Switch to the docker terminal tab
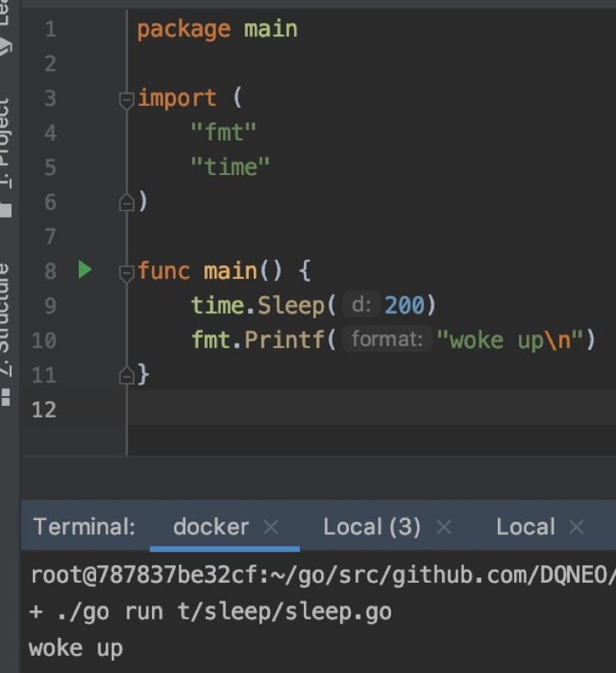 click(210, 528)
